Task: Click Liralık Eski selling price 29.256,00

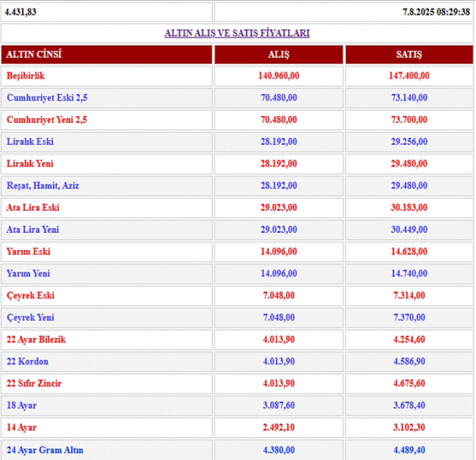Action: point(409,142)
